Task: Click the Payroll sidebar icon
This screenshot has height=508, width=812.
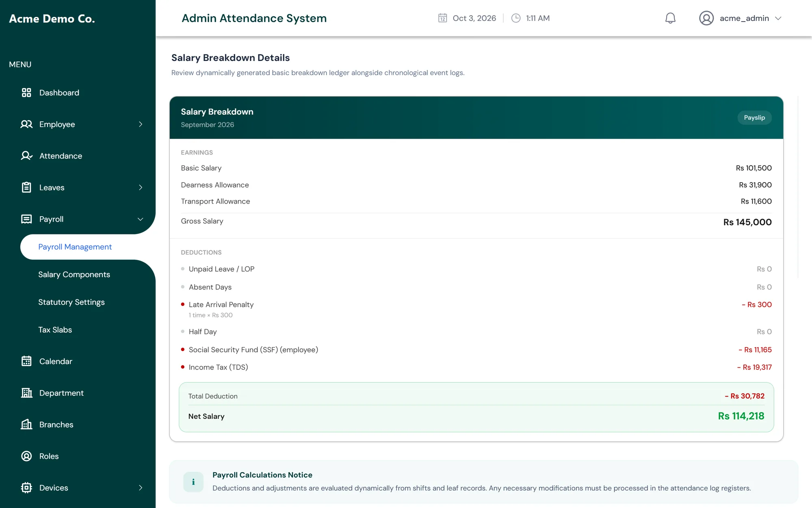Action: tap(26, 219)
